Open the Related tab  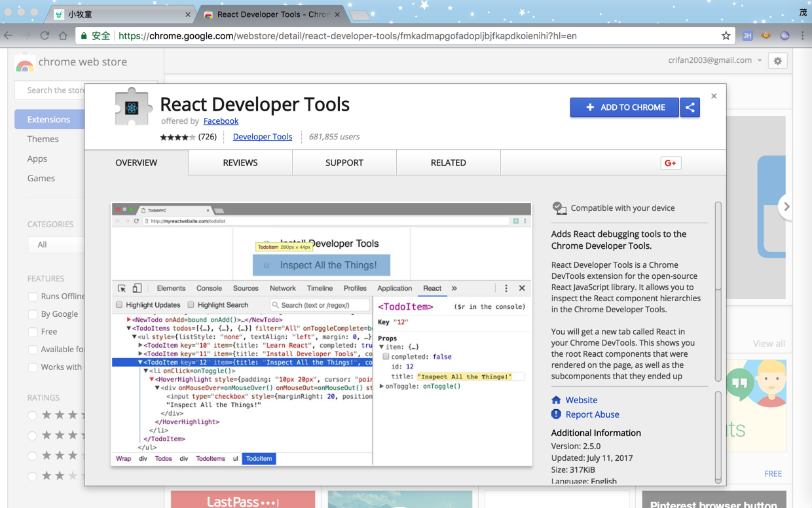[449, 163]
